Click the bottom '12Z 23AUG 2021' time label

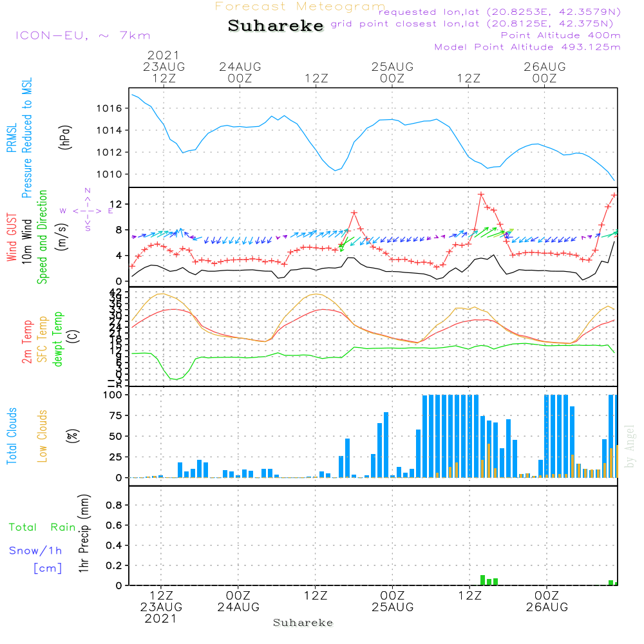click(x=161, y=607)
